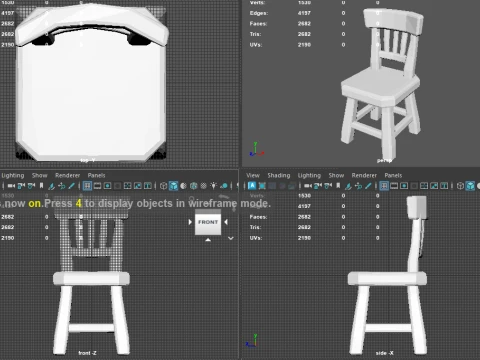Click Smooth Shade All cube in front view toolbar
This screenshot has width=480, height=360.
pos(173,186)
